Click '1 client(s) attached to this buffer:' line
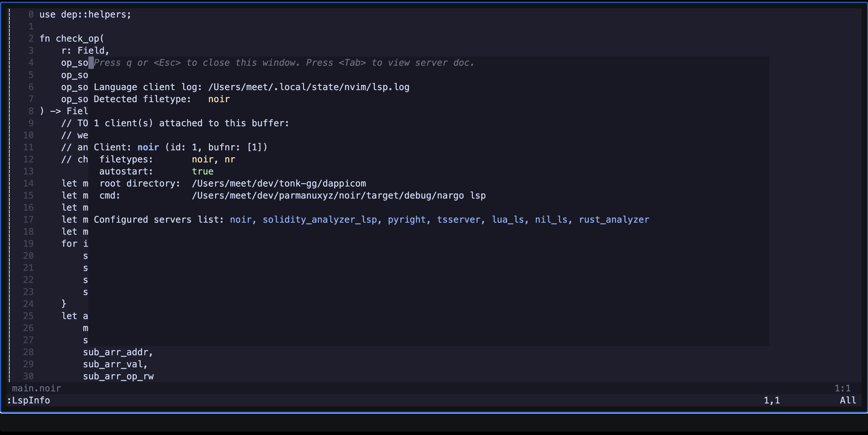The image size is (868, 435). [191, 123]
